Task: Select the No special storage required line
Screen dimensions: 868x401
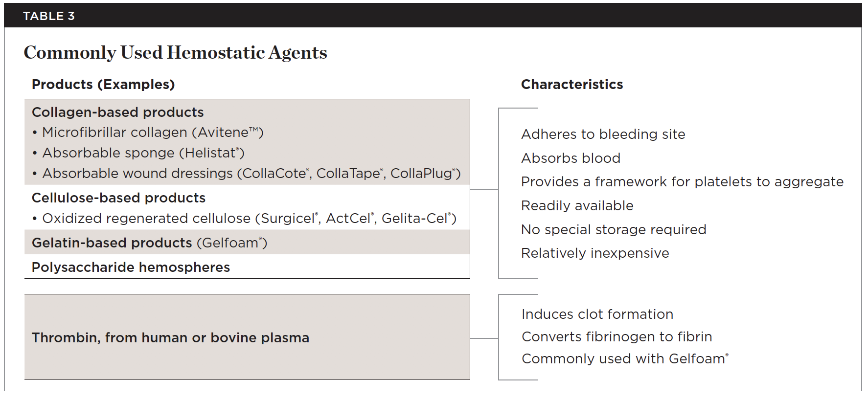Action: click(x=614, y=230)
